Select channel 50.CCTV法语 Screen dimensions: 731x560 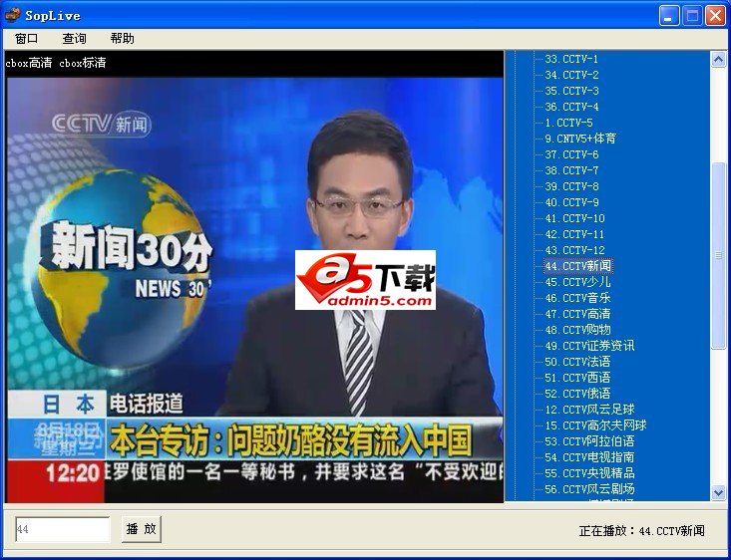[x=577, y=362]
